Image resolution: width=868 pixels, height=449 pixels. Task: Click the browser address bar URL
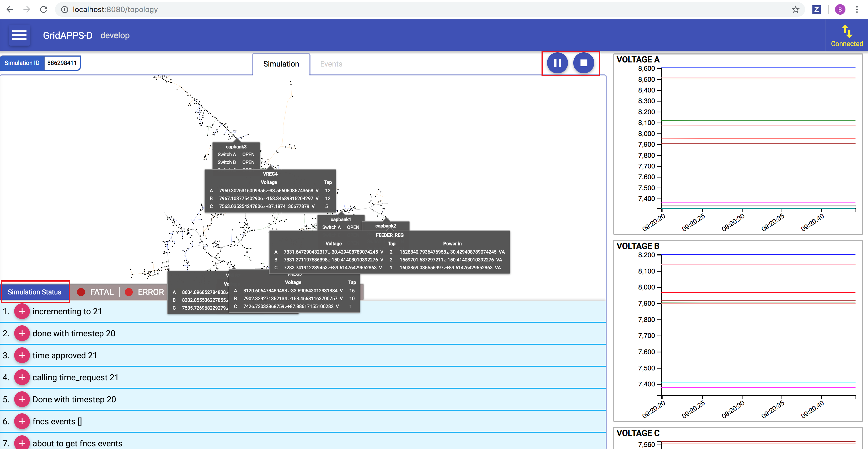[x=115, y=9]
